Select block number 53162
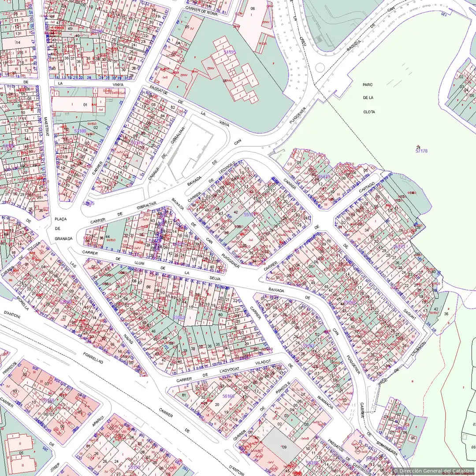This screenshot has width=476, height=476. click(179, 317)
